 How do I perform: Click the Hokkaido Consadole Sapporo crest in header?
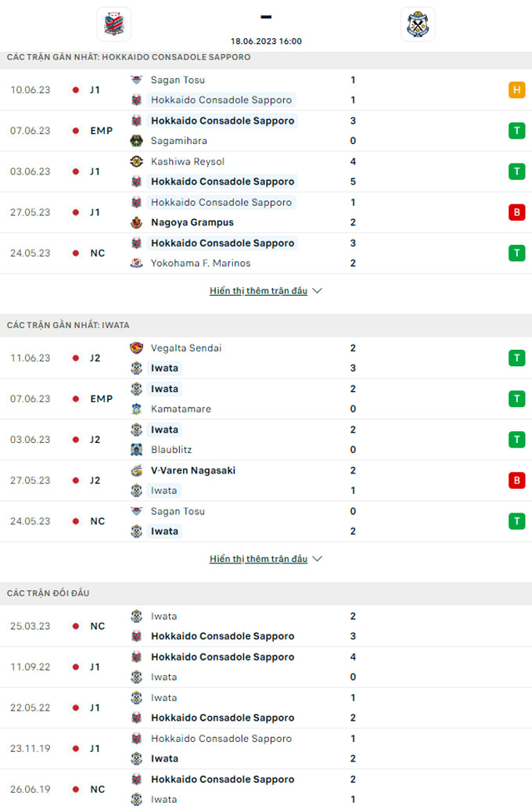(113, 24)
